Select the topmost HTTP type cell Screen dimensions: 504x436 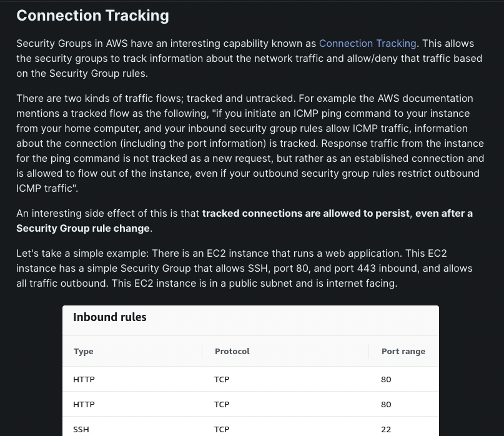[84, 379]
